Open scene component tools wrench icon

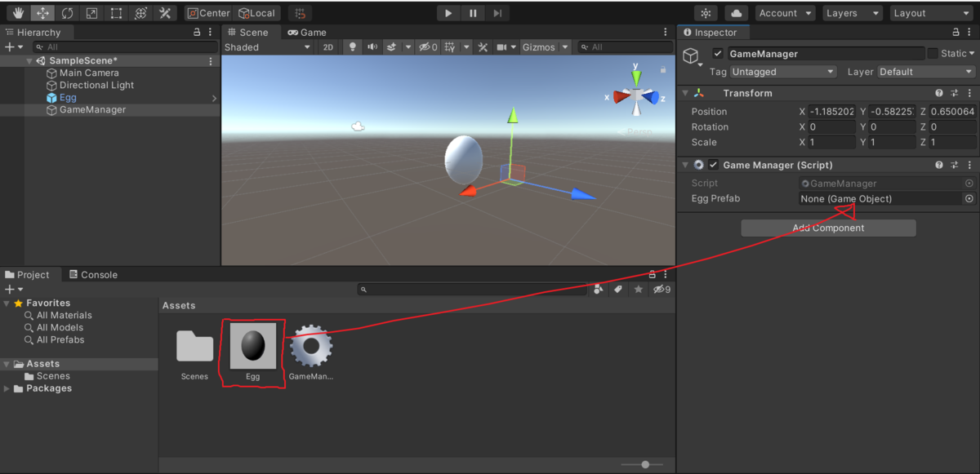[483, 47]
